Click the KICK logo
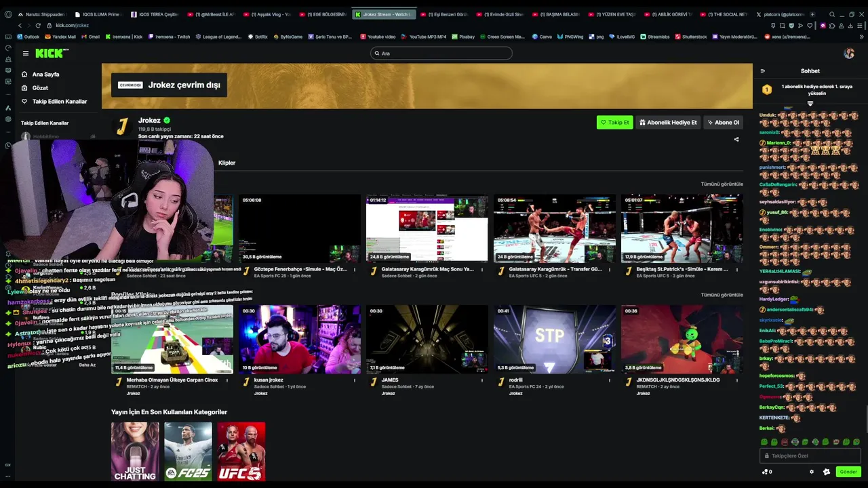This screenshot has width=868, height=488. click(51, 53)
